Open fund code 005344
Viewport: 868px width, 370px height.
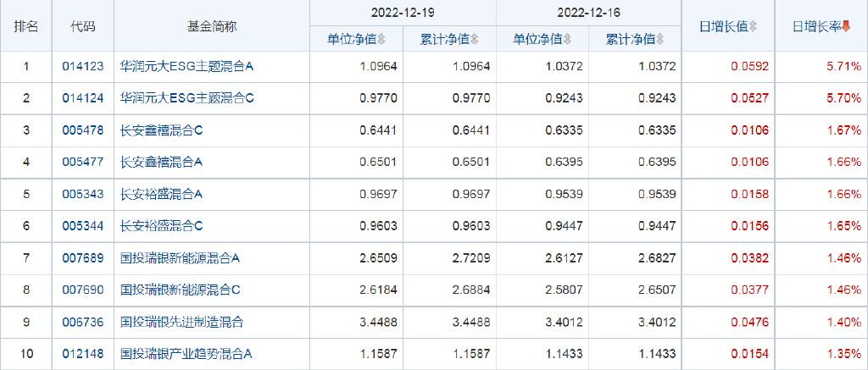(x=82, y=226)
